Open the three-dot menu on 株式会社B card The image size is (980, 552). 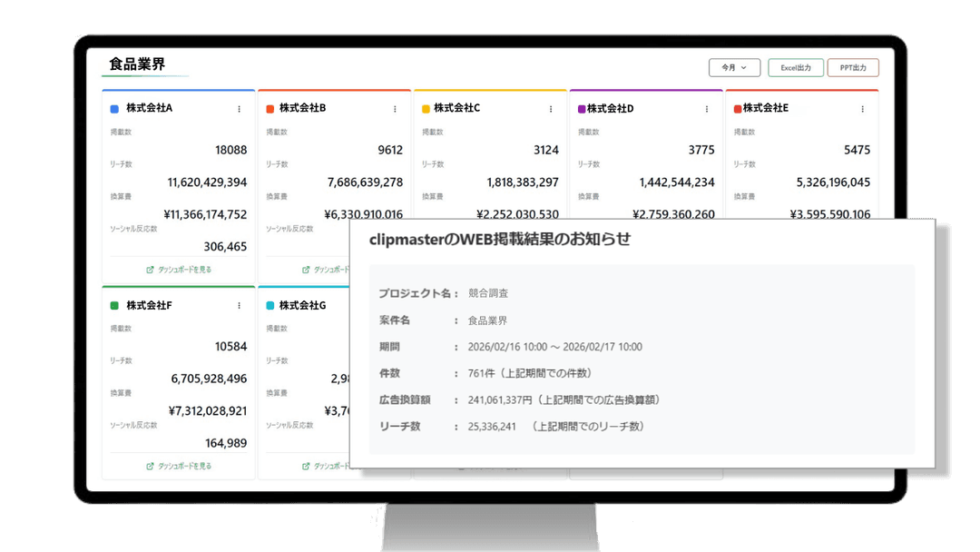[x=395, y=109]
